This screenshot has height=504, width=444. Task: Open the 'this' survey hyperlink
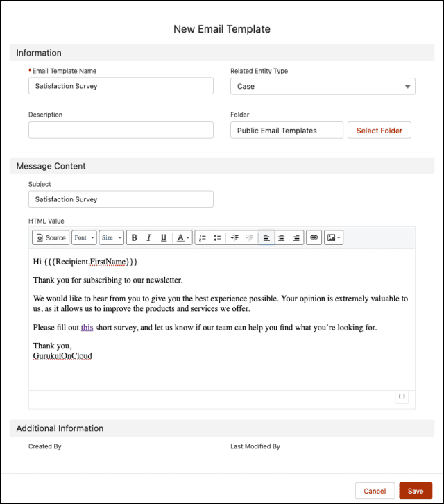click(87, 328)
